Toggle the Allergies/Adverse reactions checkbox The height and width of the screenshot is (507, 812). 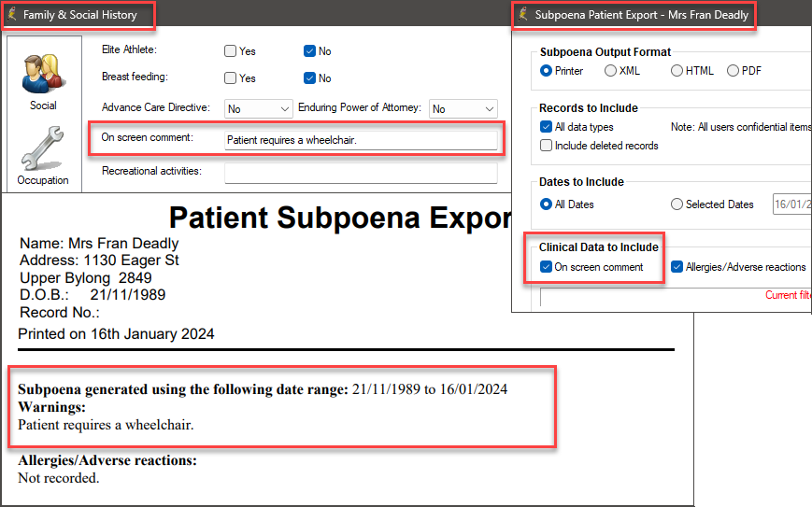[677, 266]
